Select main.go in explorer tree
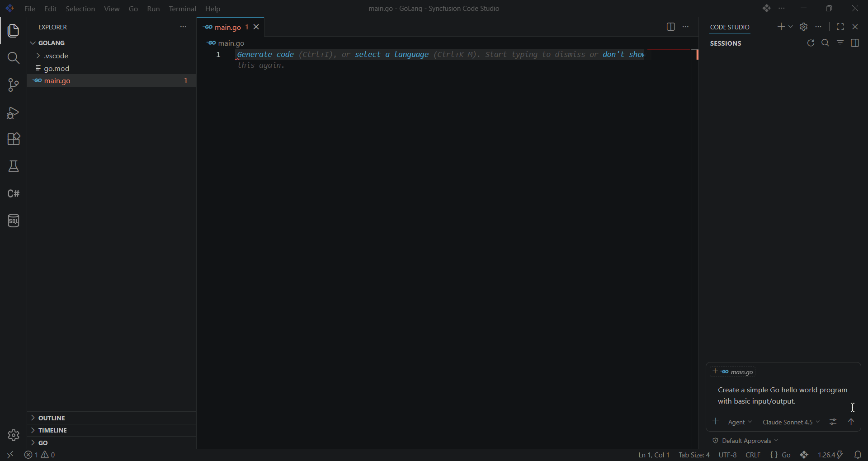Viewport: 868px width, 461px height. point(112,81)
